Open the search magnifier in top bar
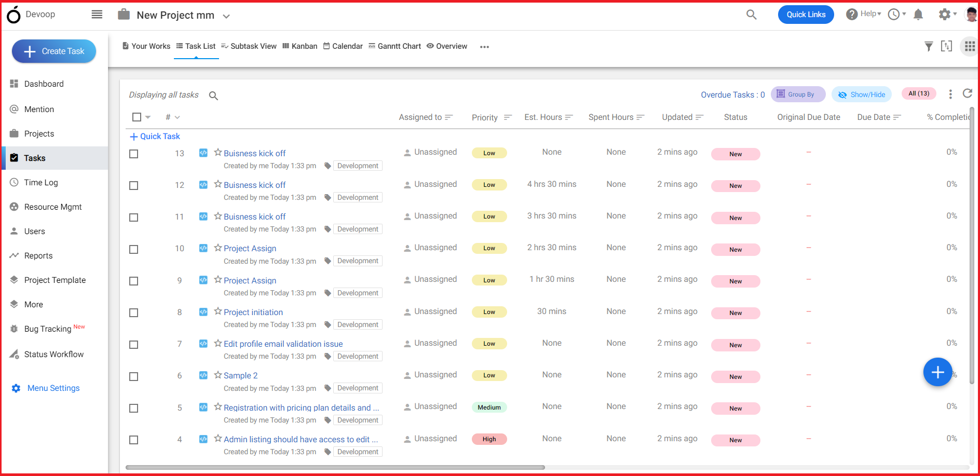This screenshot has width=980, height=476. point(751,15)
